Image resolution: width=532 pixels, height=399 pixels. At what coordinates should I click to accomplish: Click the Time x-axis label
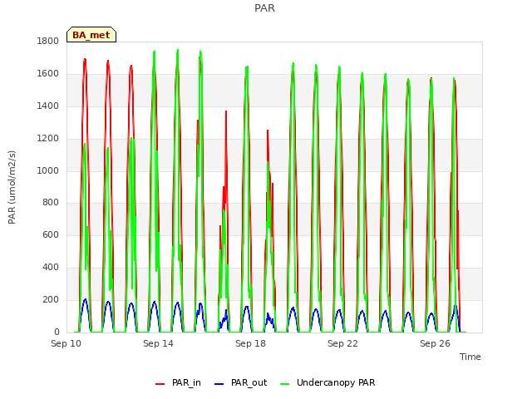click(470, 357)
